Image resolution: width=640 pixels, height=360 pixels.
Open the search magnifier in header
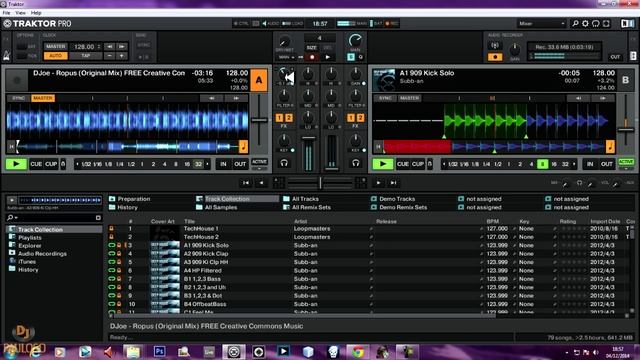[x=575, y=24]
